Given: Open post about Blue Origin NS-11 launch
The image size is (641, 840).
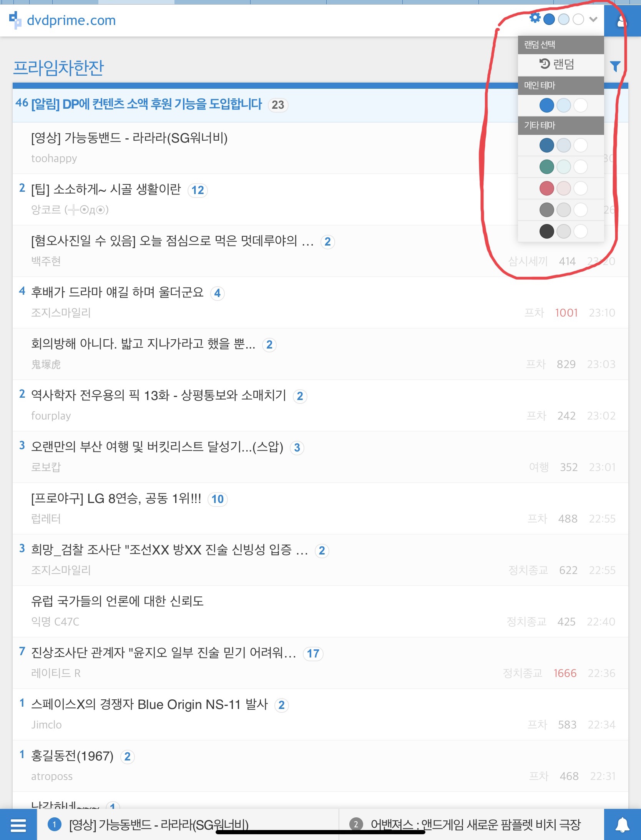Looking at the screenshot, I should tap(149, 704).
